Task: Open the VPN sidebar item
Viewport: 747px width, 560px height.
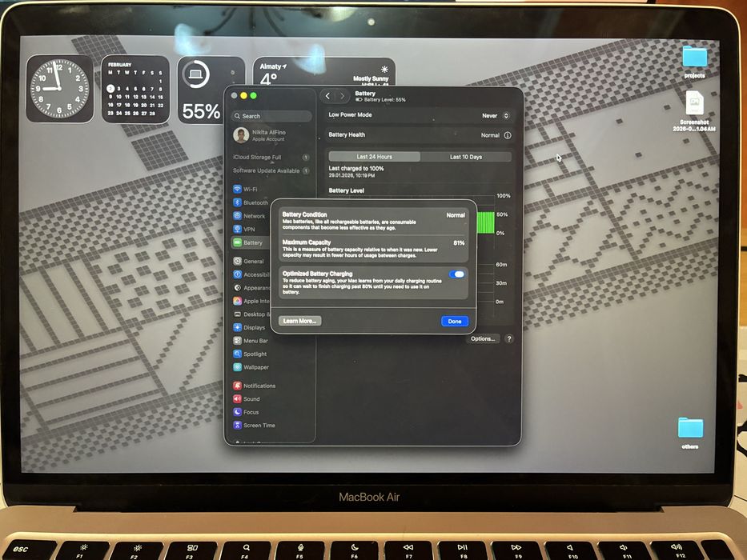Action: point(244,229)
